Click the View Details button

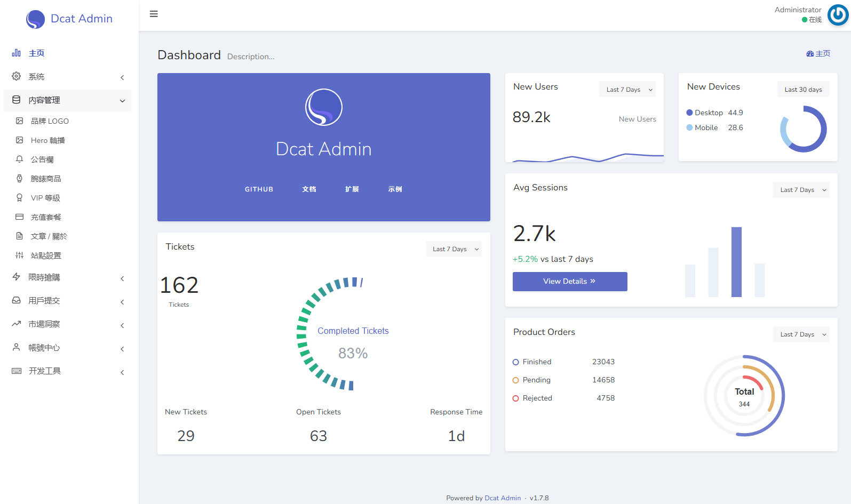pos(570,282)
